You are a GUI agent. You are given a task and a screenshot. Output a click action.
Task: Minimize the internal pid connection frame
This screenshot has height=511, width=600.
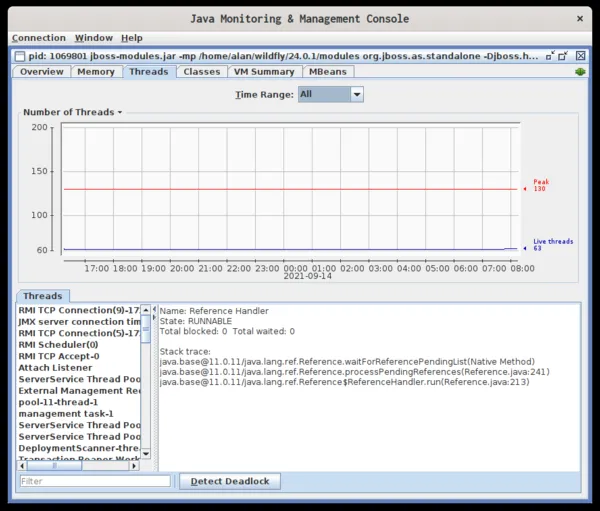pos(550,56)
